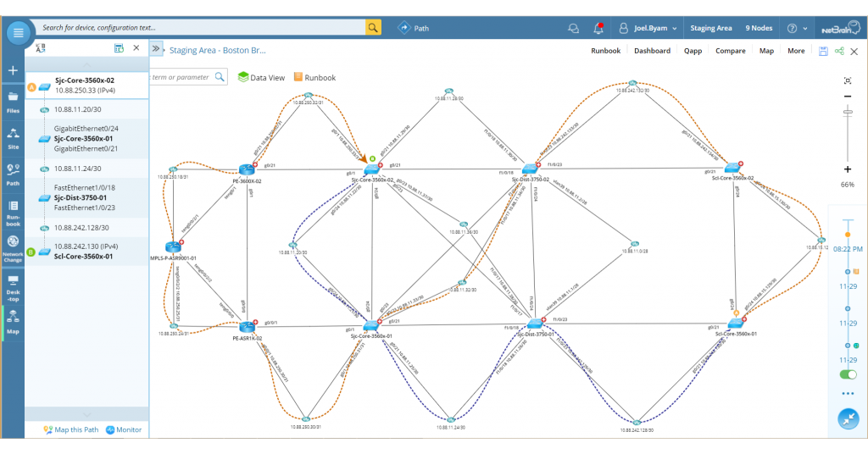Viewport: 868px width, 454px height.
Task: Open Site in the sidebar
Action: [13, 139]
